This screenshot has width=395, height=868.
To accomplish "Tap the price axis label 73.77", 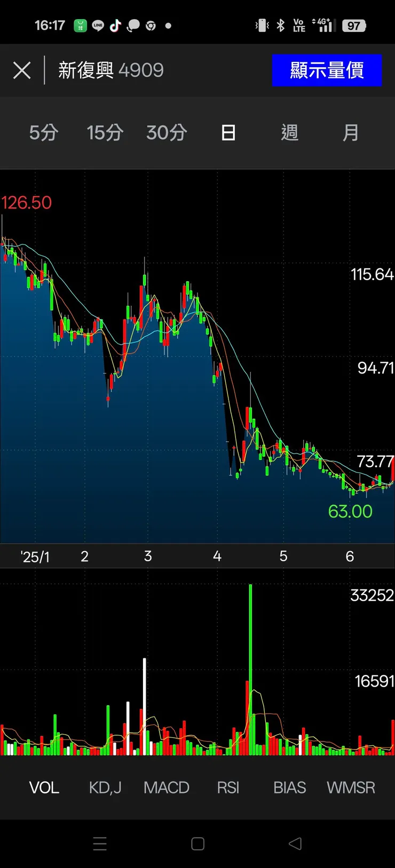I will (x=375, y=461).
